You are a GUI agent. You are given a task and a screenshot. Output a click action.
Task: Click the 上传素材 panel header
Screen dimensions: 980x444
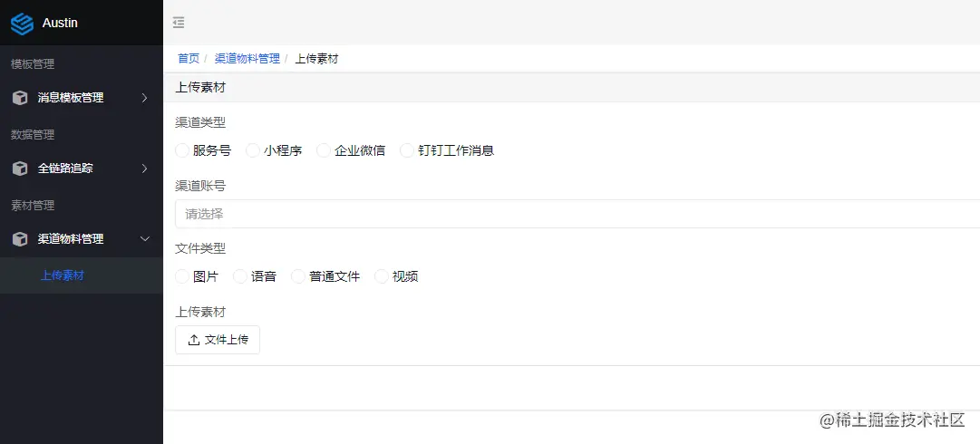click(571, 87)
